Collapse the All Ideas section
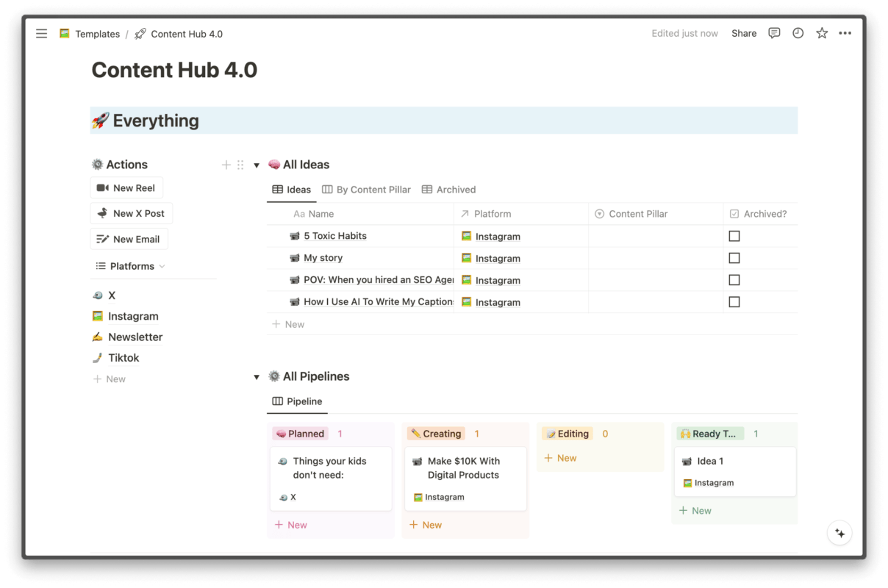 pos(257,165)
